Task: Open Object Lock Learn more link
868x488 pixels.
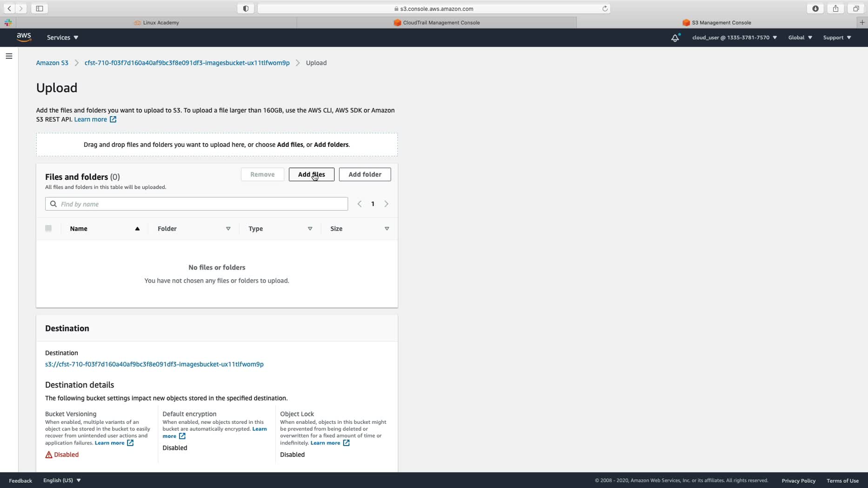Action: pyautogui.click(x=325, y=443)
